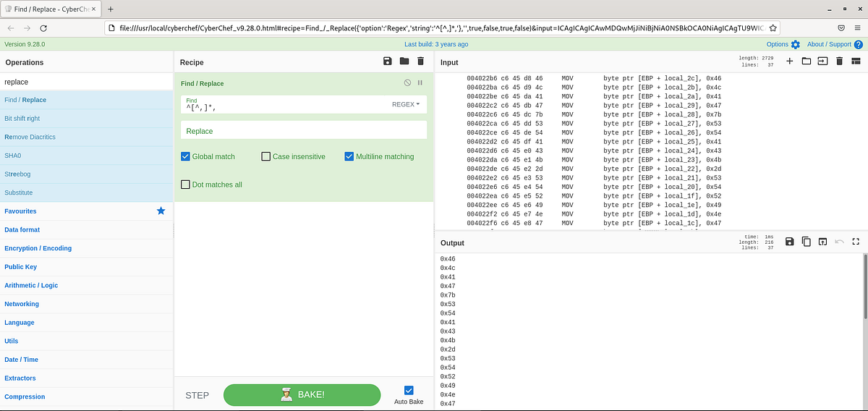This screenshot has width=868, height=411.
Task: Click the Last build: 3 years ago link
Action: tap(436, 44)
